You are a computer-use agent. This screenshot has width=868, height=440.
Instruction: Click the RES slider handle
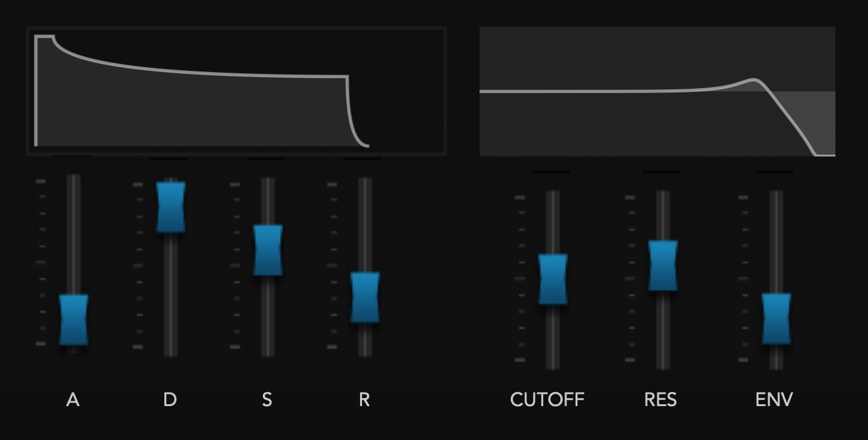662,265
